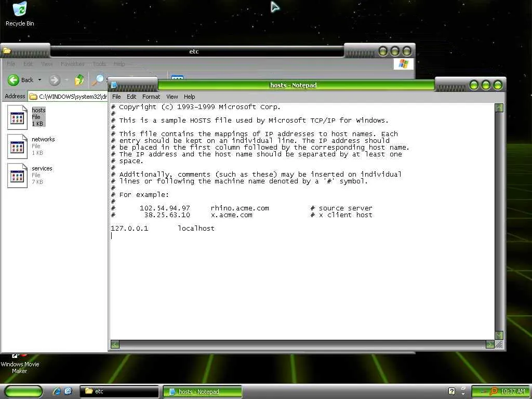Click Notepad vertical scrollbar down arrow
Screen dimensions: 532x399
point(499,335)
